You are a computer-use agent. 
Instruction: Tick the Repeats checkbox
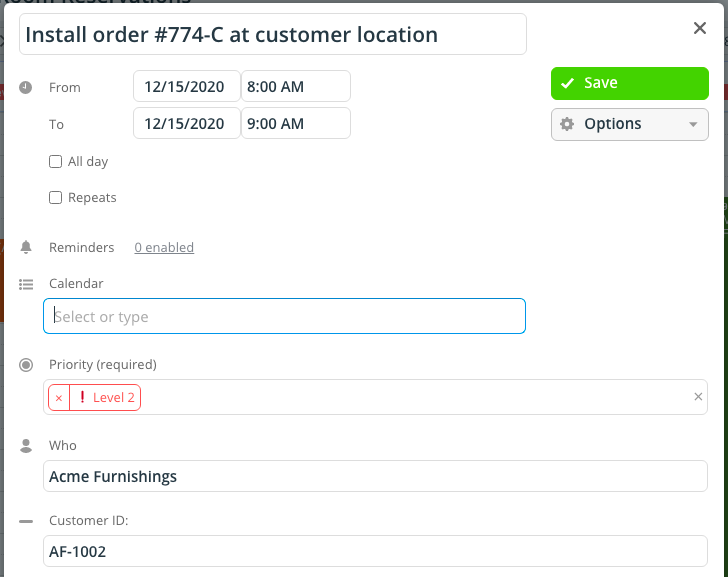click(56, 197)
